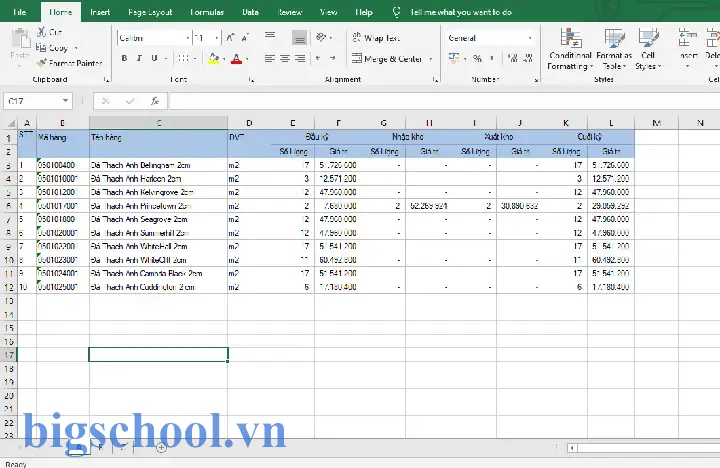Click the Decrease Indent icon
Image resolution: width=720 pixels, height=468 pixels.
tap(318, 58)
